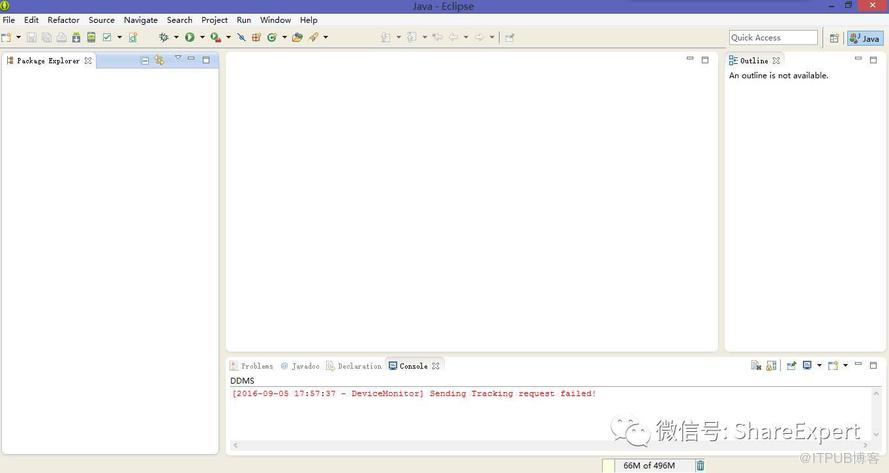Open the Navigate menu
The height and width of the screenshot is (473, 889).
click(x=141, y=20)
